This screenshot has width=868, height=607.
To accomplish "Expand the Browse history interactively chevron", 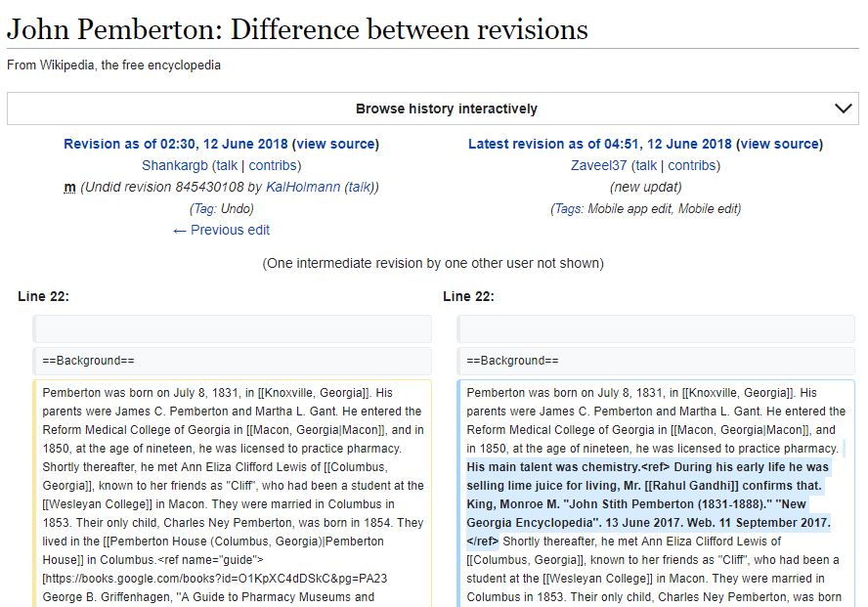I will 845,108.
